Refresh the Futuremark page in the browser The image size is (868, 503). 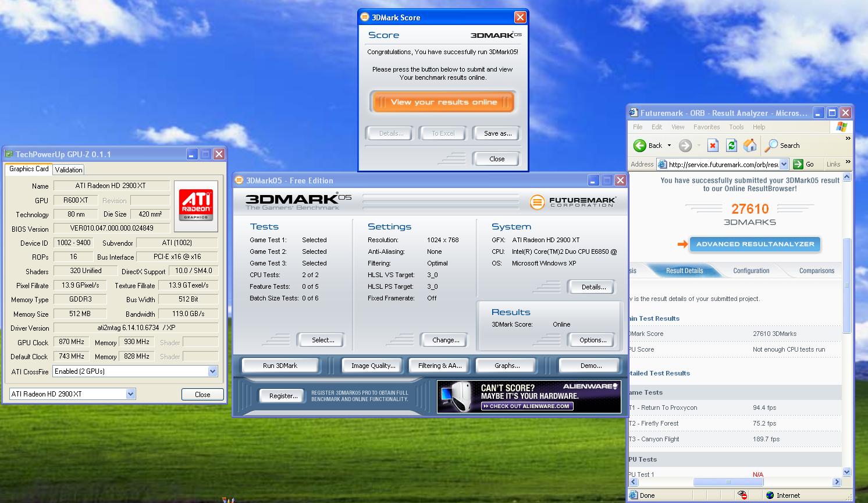point(732,146)
